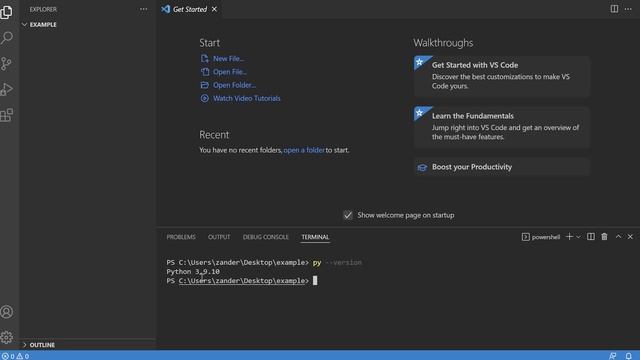The image size is (640, 360).
Task: Open Explorer's more actions ellipsis
Action: click(144, 9)
